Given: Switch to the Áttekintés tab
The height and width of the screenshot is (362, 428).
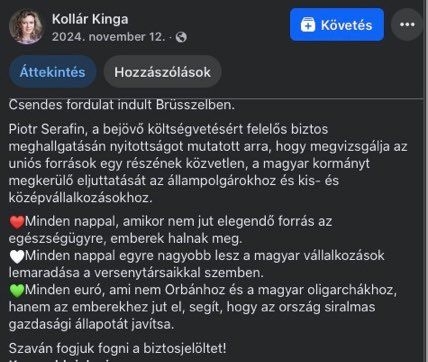Looking at the screenshot, I should point(52,72).
